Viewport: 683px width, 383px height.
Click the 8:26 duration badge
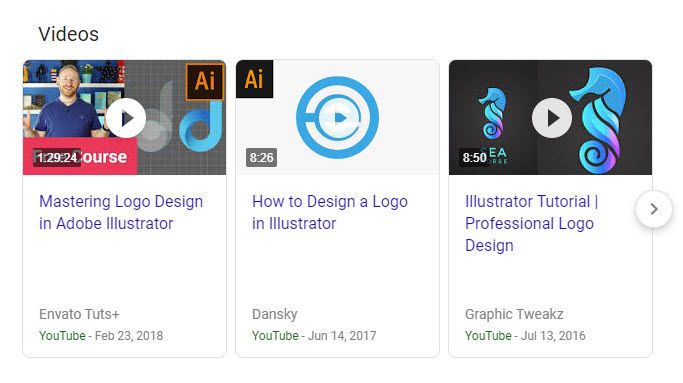point(261,157)
